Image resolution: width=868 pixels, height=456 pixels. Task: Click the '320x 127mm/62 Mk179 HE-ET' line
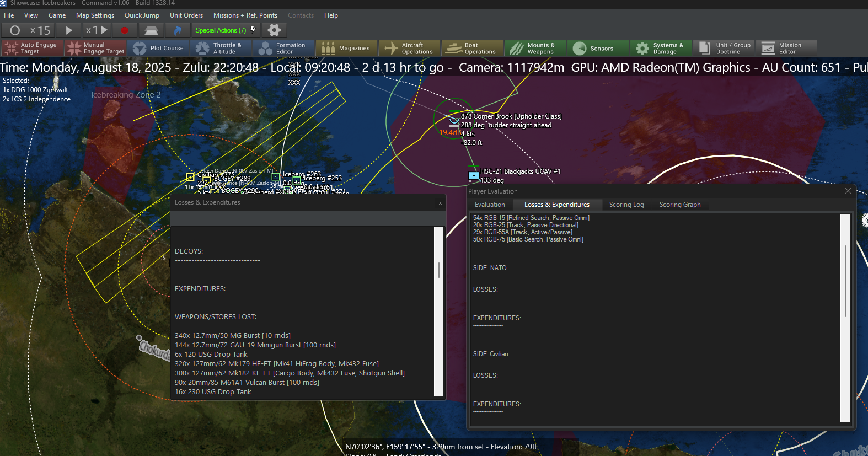click(277, 364)
